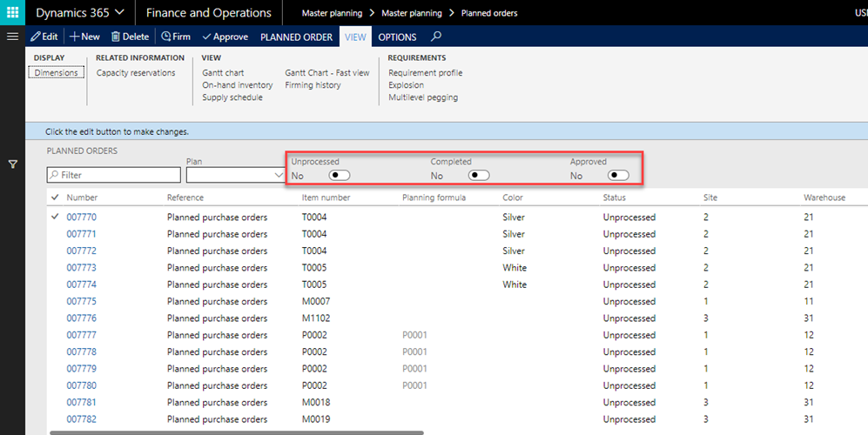Click the Approve checkmark icon
Viewport: 868px width, 435px height.
pos(206,37)
